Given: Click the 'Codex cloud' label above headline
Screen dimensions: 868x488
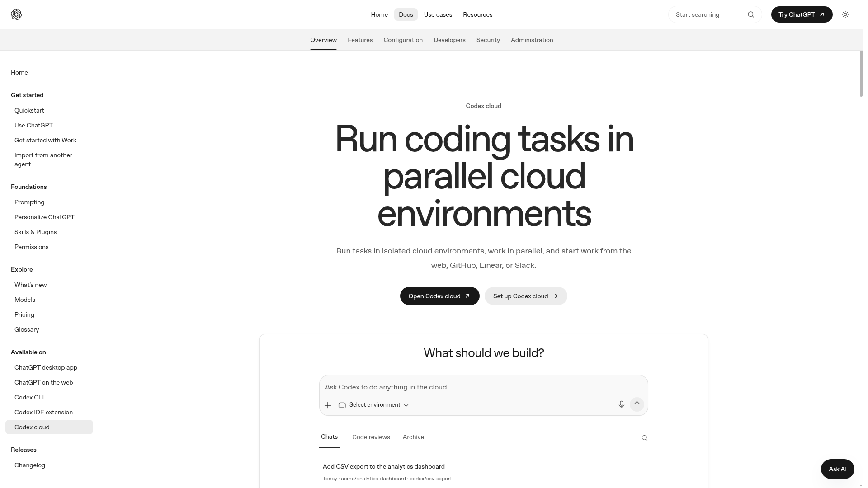Looking at the screenshot, I should point(483,106).
